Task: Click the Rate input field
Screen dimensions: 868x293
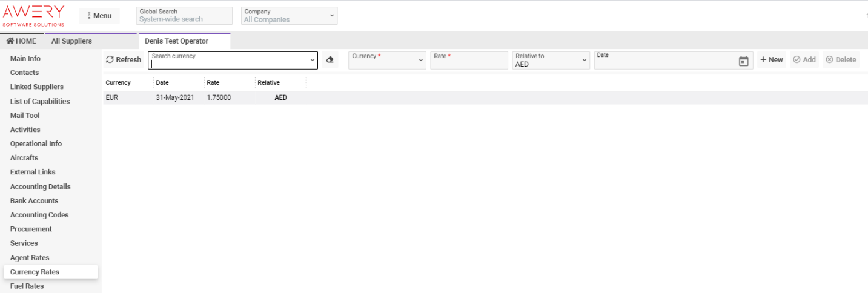Action: (469, 60)
